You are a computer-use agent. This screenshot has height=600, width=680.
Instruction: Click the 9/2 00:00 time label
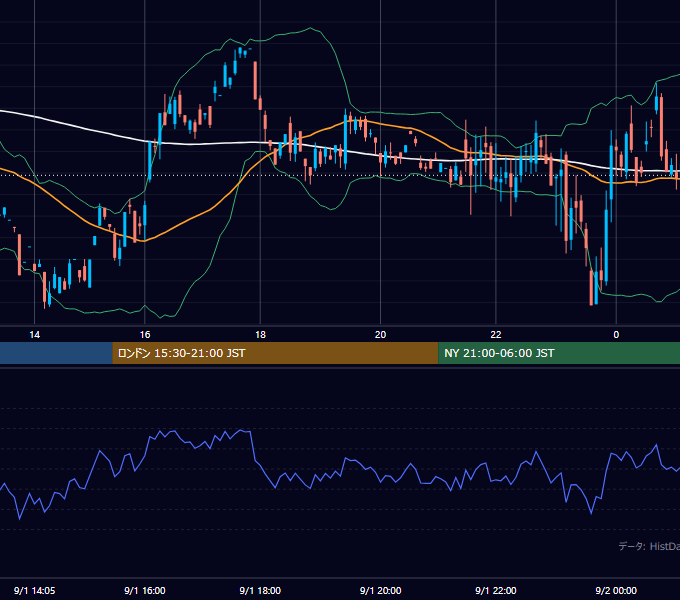pos(616,590)
